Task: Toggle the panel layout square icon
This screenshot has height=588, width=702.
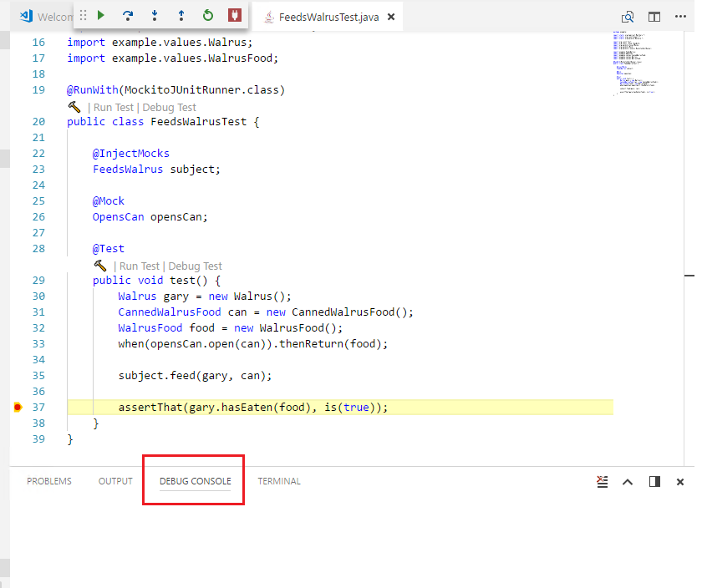Action: point(654,481)
